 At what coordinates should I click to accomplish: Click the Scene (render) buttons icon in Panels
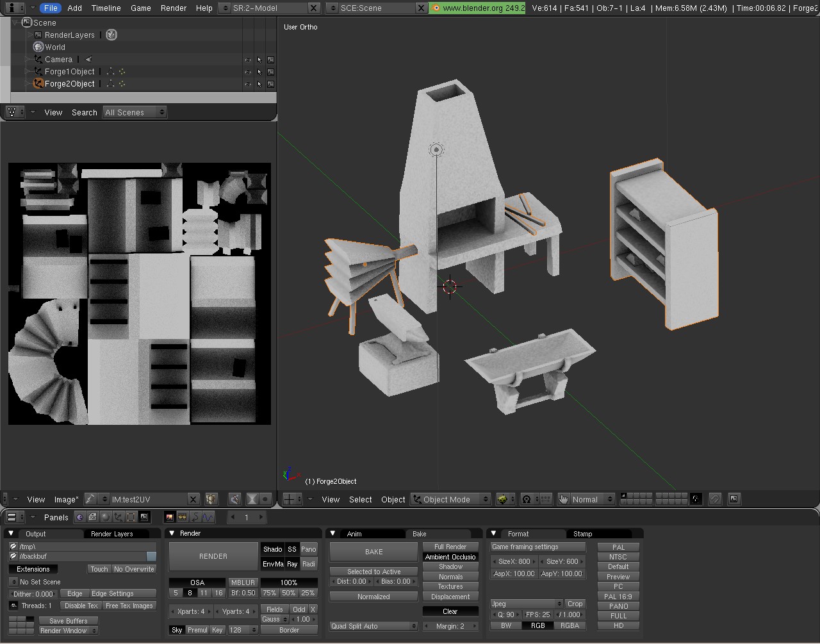(144, 517)
